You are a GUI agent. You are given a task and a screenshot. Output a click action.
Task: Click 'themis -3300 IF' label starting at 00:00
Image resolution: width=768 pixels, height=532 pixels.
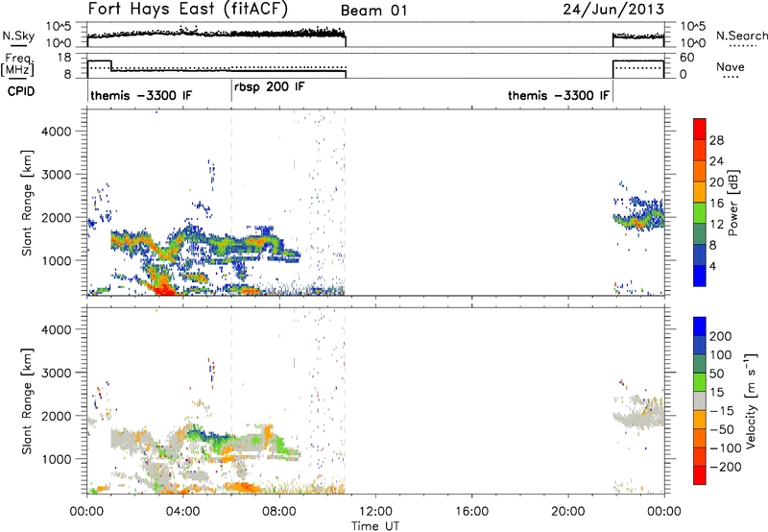[141, 95]
